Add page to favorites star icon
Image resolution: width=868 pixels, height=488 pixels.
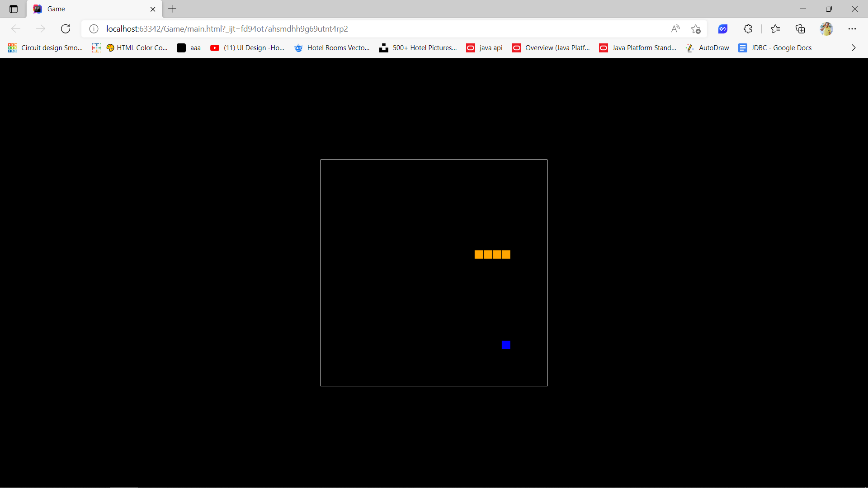[x=696, y=29]
